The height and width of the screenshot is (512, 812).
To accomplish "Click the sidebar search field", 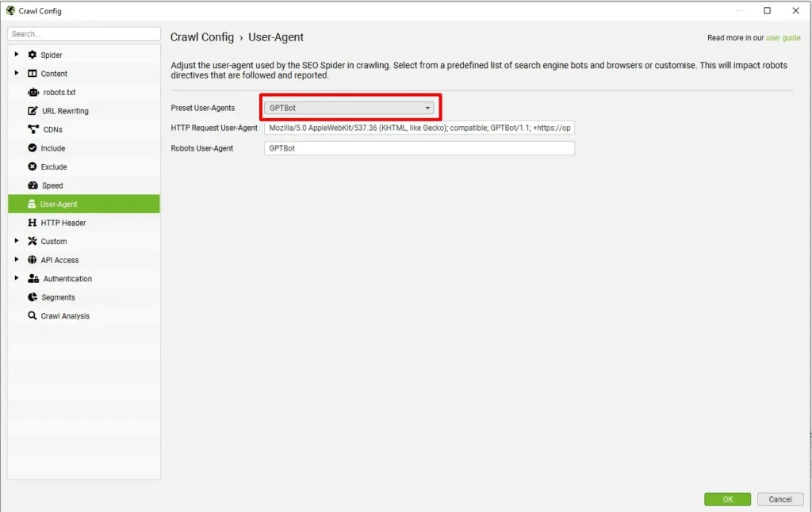I will tap(83, 33).
